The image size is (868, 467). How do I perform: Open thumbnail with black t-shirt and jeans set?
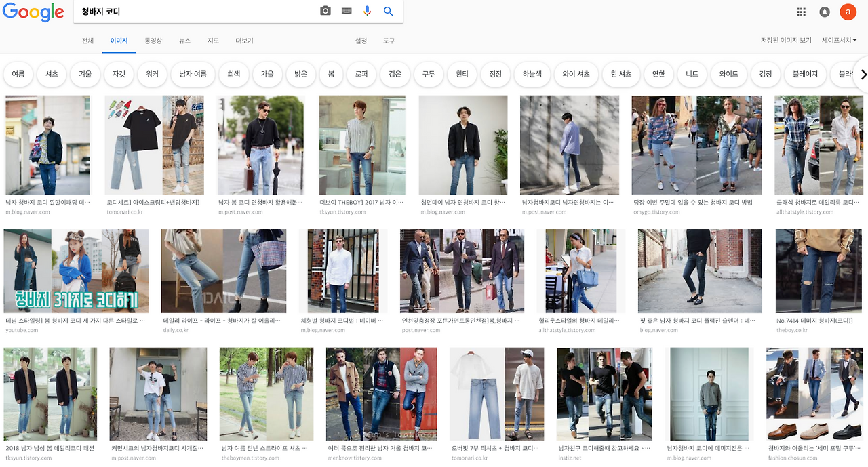155,145
